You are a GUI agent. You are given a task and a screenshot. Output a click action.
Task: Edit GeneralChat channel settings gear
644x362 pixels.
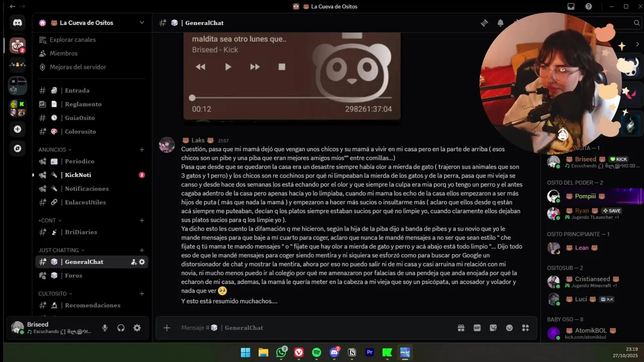[x=142, y=262]
